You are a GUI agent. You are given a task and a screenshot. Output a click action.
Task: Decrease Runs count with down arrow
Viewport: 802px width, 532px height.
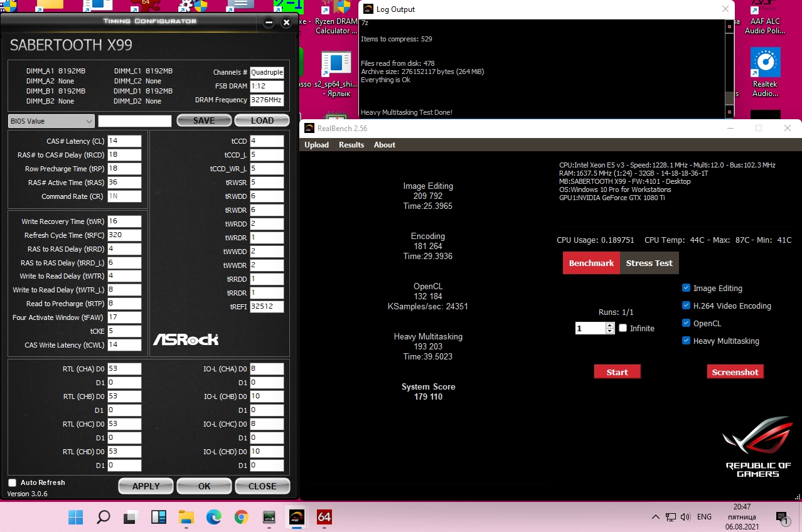610,331
